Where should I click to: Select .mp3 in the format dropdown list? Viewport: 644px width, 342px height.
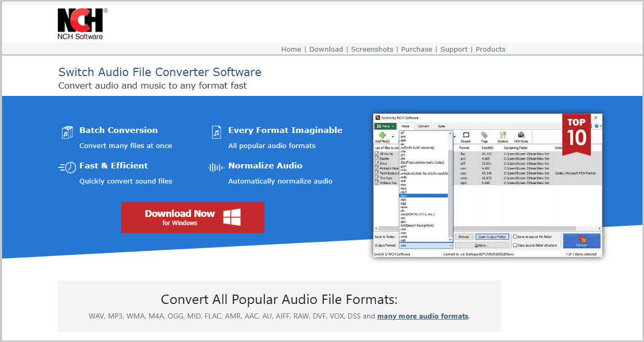pyautogui.click(x=423, y=196)
